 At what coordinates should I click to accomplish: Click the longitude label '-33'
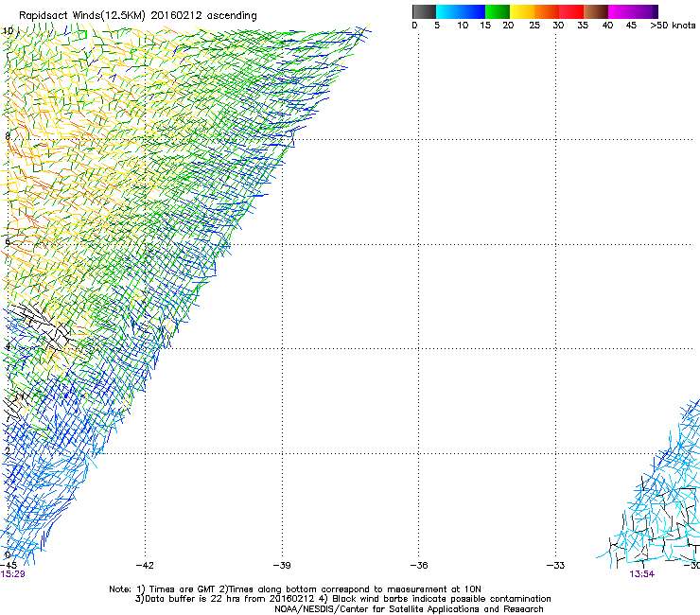(555, 566)
